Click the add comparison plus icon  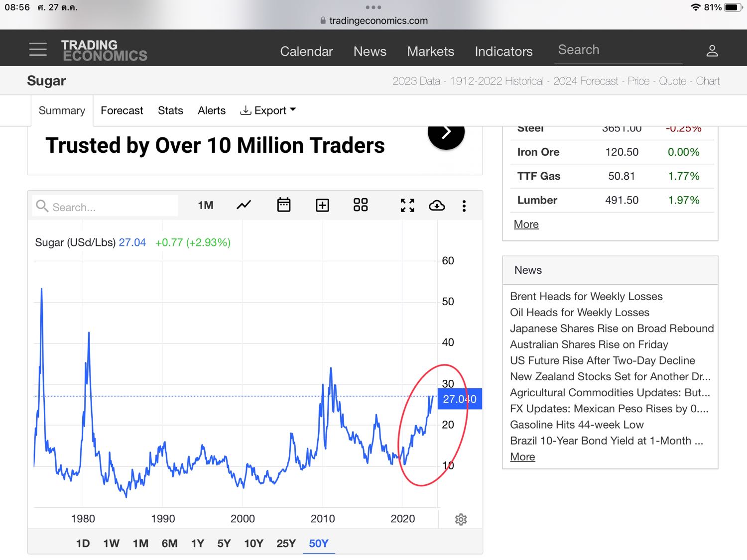[x=322, y=205]
